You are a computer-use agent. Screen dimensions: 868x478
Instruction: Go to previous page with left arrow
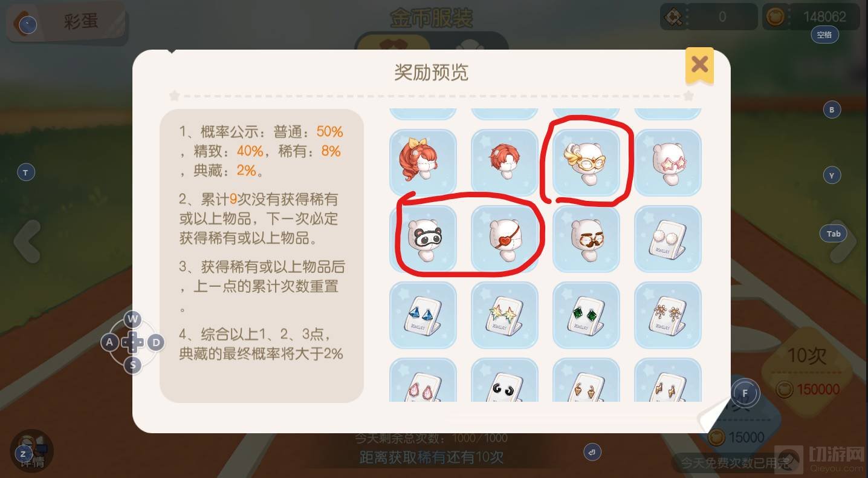pos(27,241)
